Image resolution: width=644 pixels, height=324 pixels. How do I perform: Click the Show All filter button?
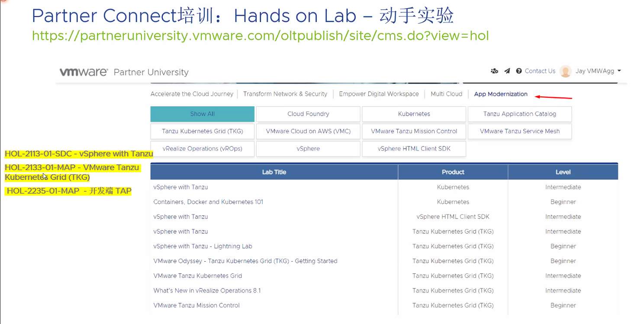point(203,114)
